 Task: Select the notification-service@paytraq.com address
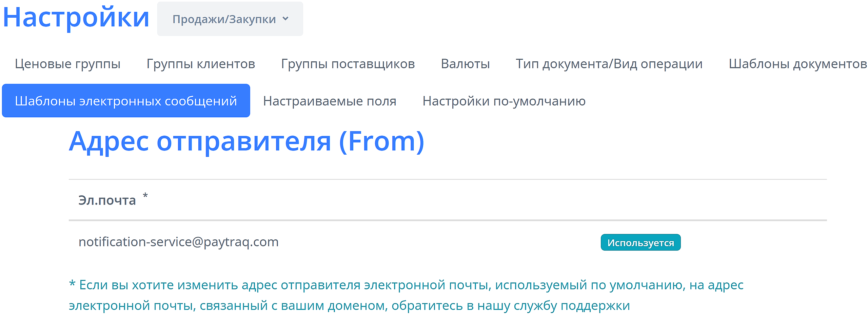click(178, 242)
